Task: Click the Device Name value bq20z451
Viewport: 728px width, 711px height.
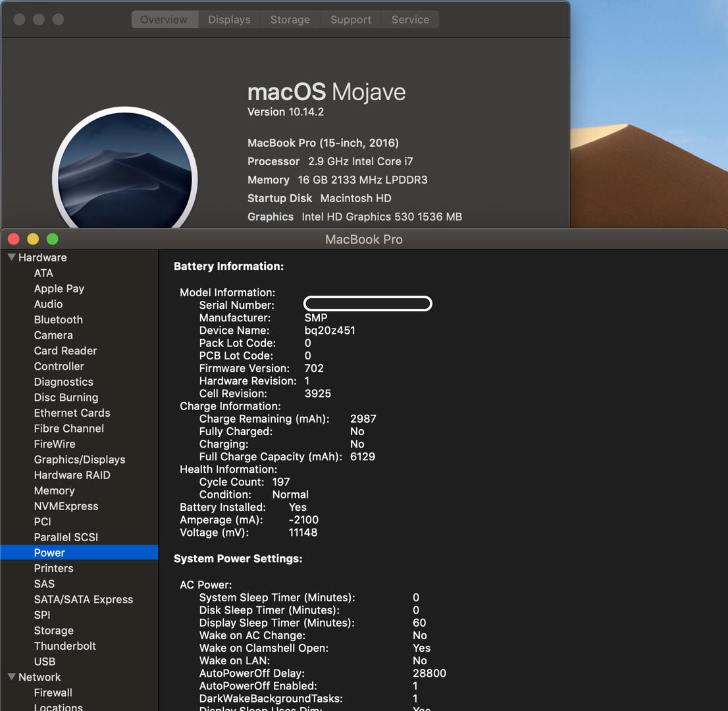Action: pyautogui.click(x=330, y=330)
